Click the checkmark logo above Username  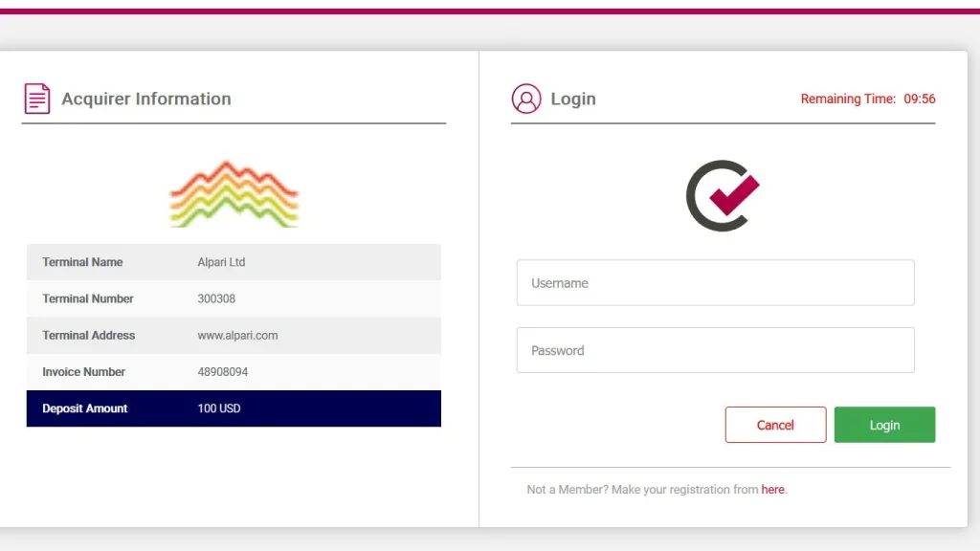point(723,195)
